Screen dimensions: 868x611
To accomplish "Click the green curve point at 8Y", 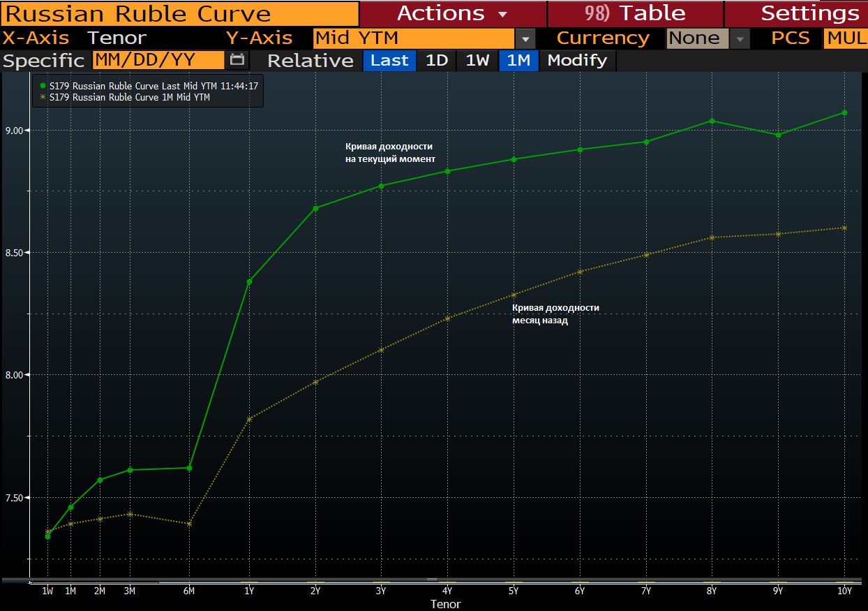I will click(x=712, y=121).
